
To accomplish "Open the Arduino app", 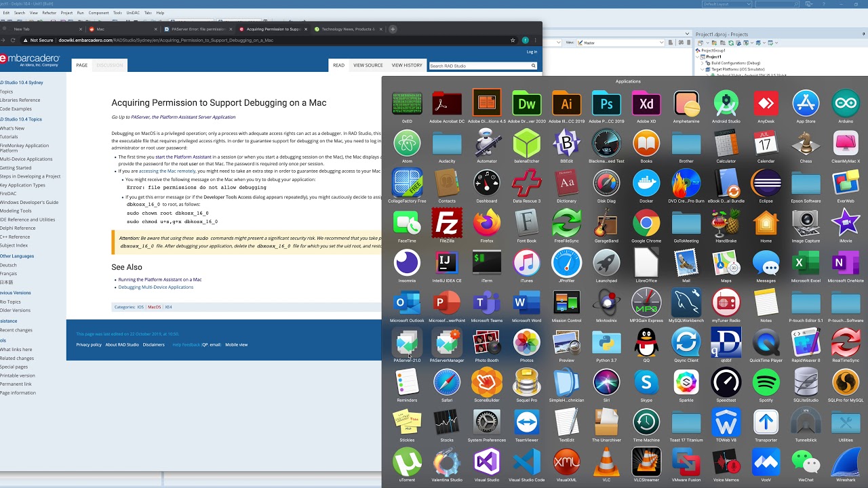I will pos(846,104).
